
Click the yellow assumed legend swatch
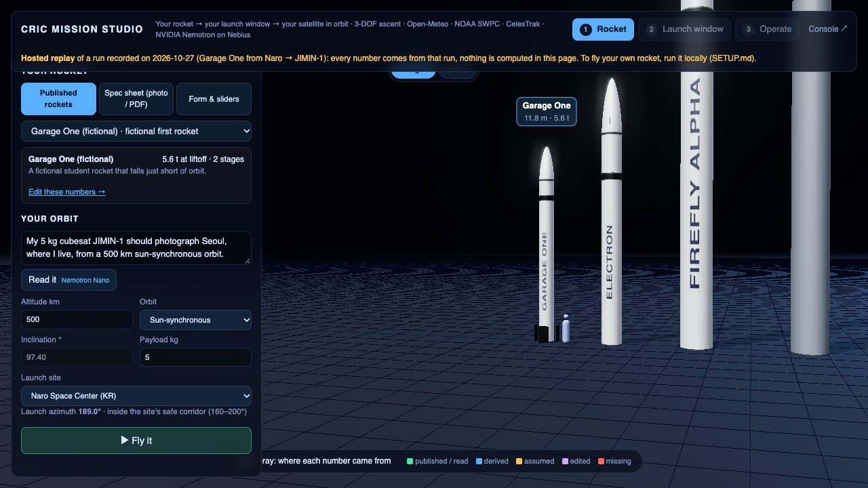(519, 462)
